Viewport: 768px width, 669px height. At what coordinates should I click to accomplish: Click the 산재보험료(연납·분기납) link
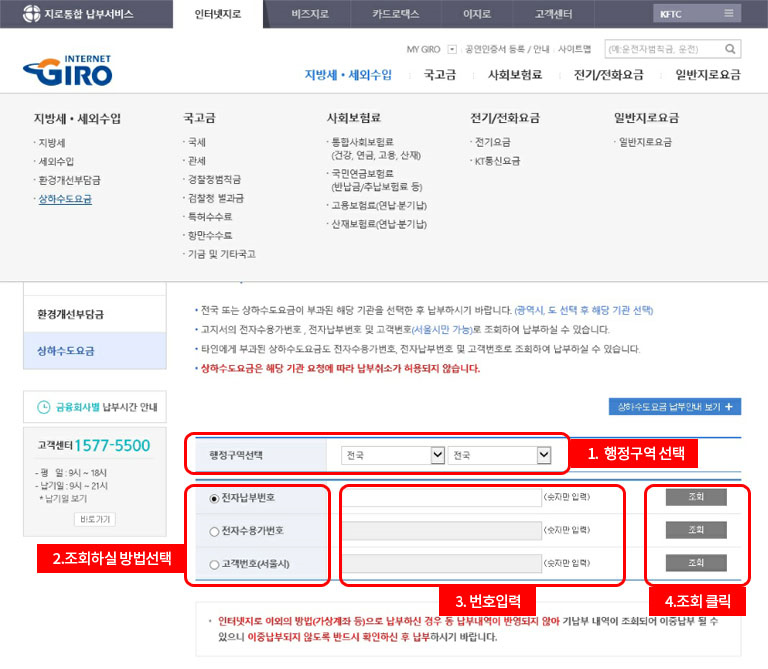click(x=379, y=224)
